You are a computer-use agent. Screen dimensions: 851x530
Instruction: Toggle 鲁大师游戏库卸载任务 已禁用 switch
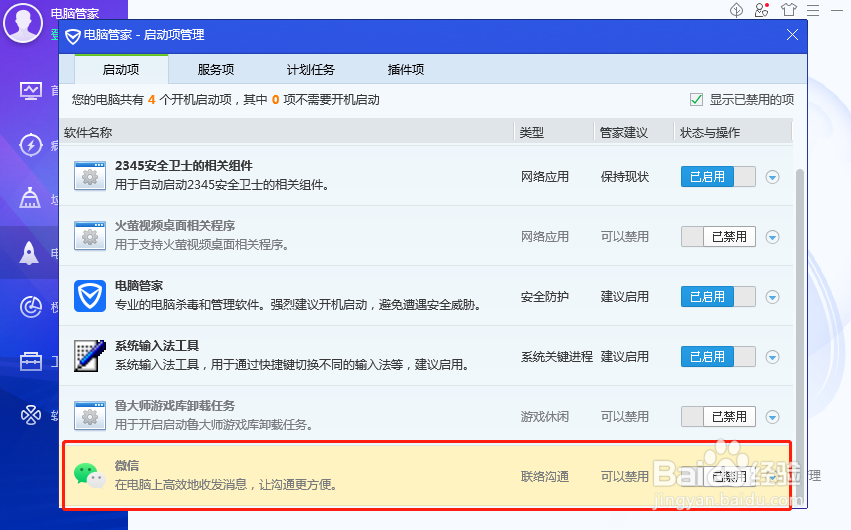(x=718, y=417)
